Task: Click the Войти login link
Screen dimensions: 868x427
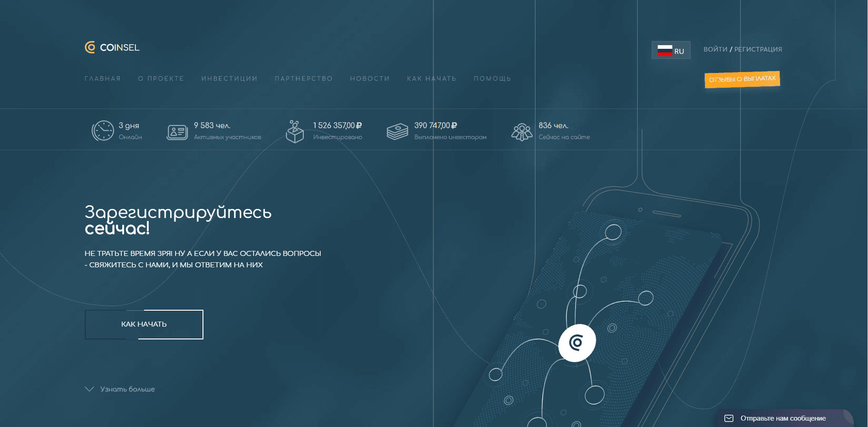Action: click(715, 49)
